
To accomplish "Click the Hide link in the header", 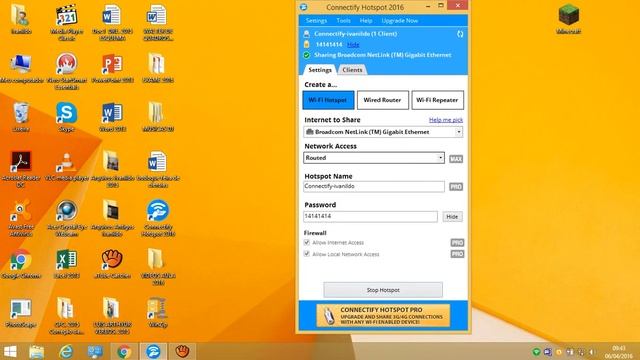I will click(353, 44).
